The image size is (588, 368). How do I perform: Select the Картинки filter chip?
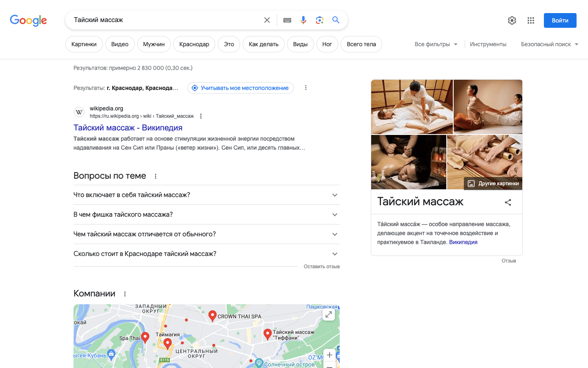click(84, 44)
